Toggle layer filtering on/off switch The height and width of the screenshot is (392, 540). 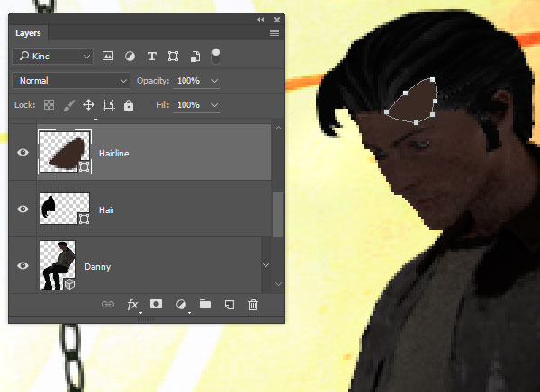pyautogui.click(x=216, y=56)
